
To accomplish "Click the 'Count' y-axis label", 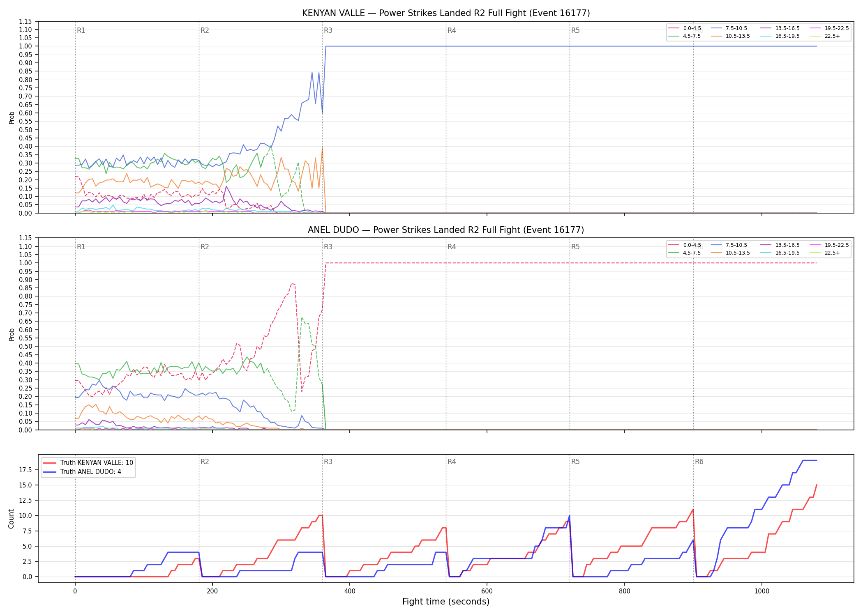I will pyautogui.click(x=11, y=519).
